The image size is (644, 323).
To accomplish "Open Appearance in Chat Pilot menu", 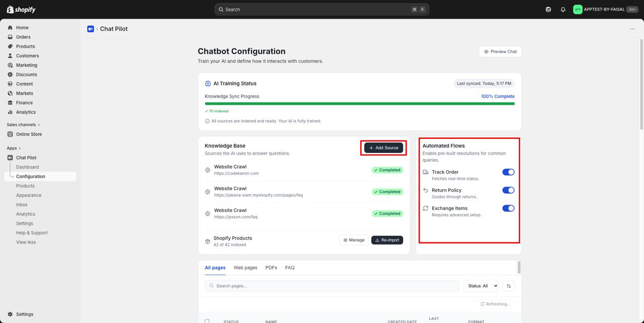I will click(29, 195).
